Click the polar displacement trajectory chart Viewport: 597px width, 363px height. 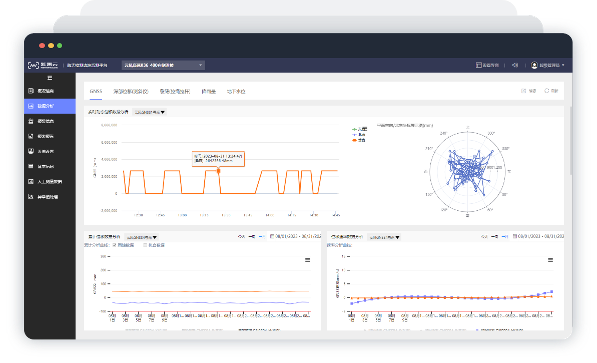pyautogui.click(x=468, y=172)
